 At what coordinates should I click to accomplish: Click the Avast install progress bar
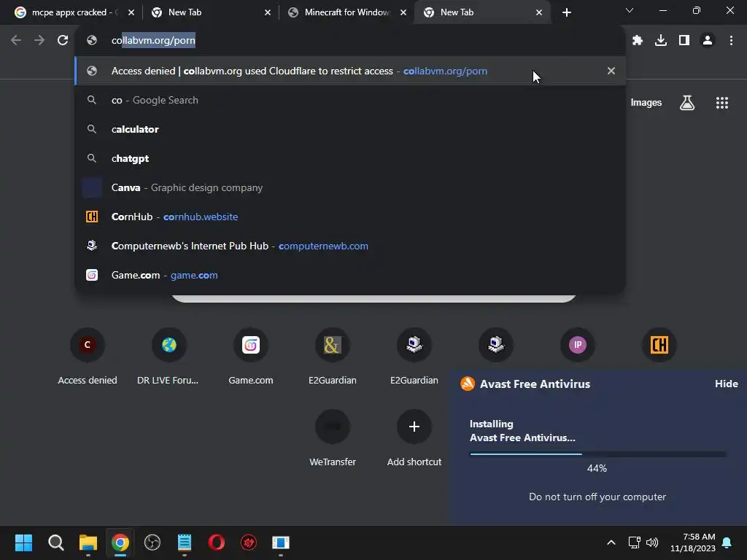pos(598,454)
